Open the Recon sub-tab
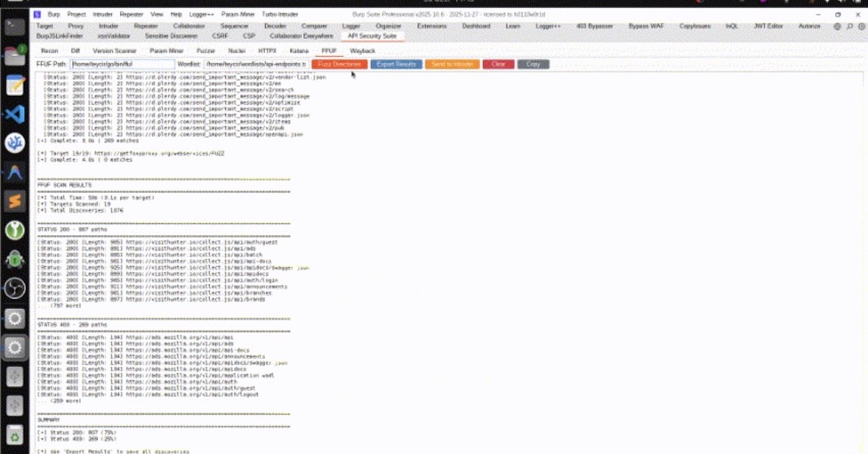The height and width of the screenshot is (454, 868). [49, 50]
